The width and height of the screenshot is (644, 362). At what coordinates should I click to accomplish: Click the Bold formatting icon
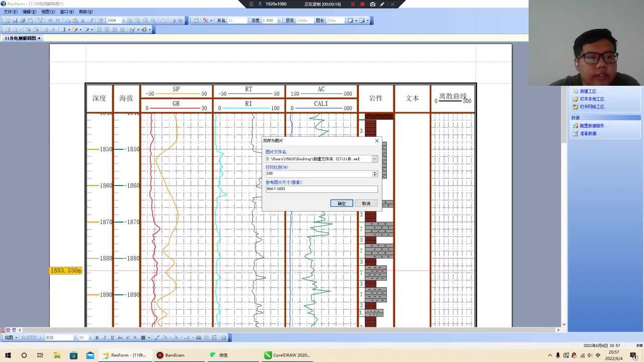[x=97, y=337]
